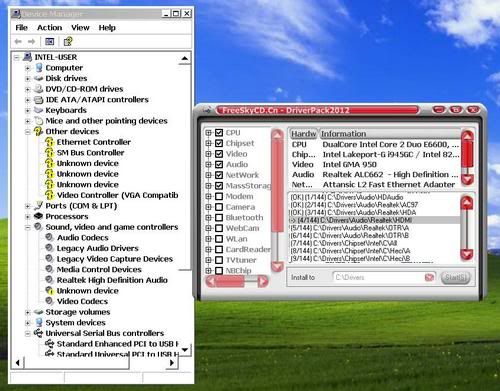Click the help properties toolbar icon
Image resolution: width=500 pixels, height=391 pixels.
pyautogui.click(x=68, y=41)
